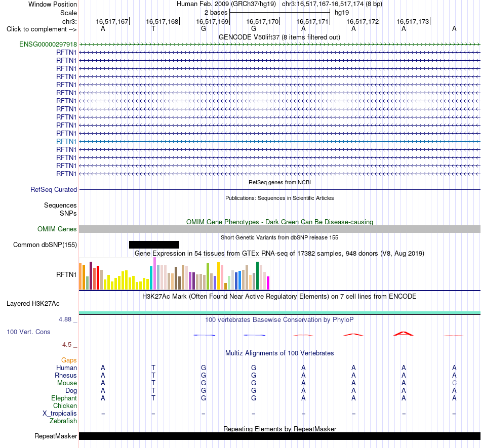Screen dimensions: 481x448
Task: Click the H3K27Ac Mark track title
Action: tap(279, 297)
